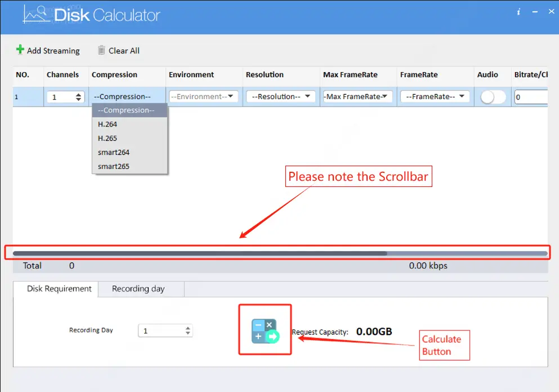Click the Channels increment arrow
This screenshot has width=559, height=392.
pos(78,93)
